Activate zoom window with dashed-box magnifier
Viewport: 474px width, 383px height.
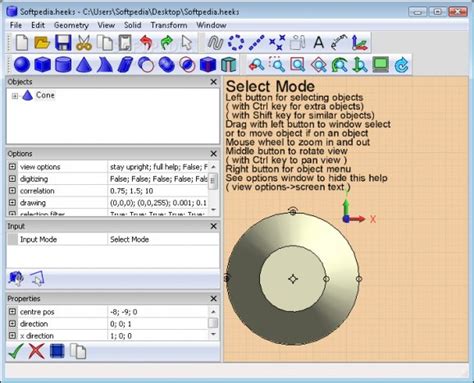tap(277, 64)
